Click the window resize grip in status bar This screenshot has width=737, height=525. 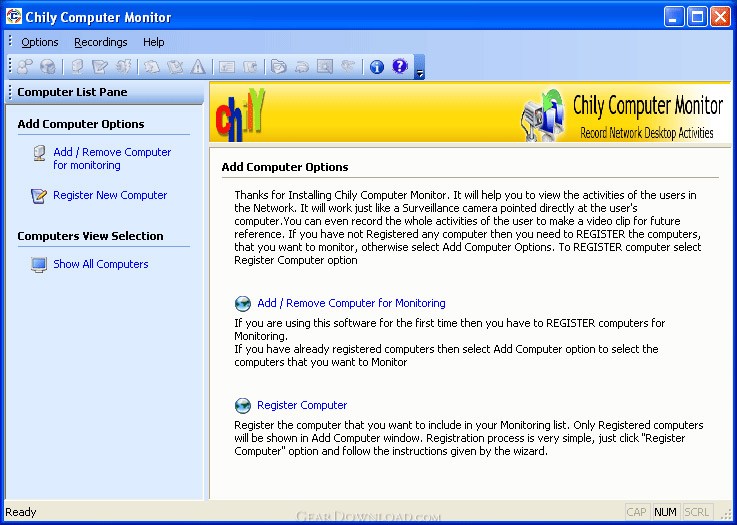point(728,515)
